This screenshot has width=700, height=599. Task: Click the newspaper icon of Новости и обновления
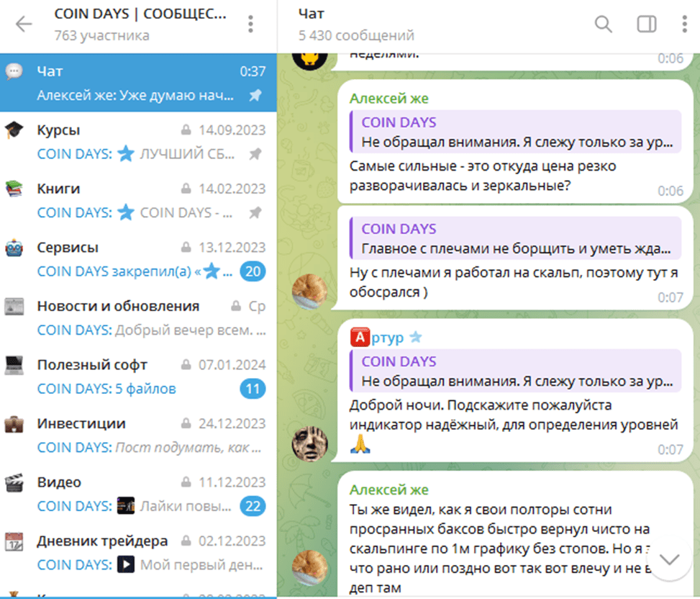tap(14, 307)
